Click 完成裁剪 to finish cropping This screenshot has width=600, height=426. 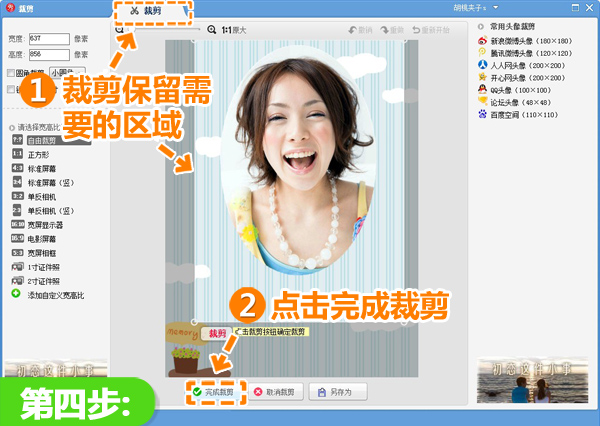[x=215, y=392]
